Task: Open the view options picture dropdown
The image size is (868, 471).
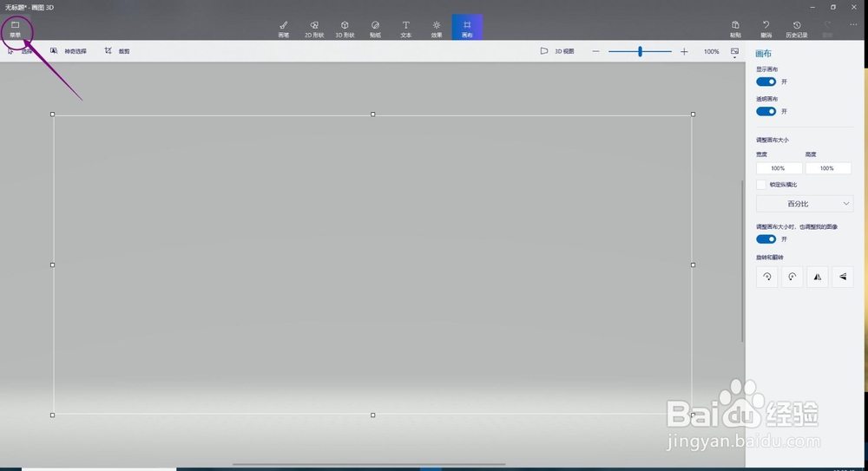Action: tap(734, 52)
